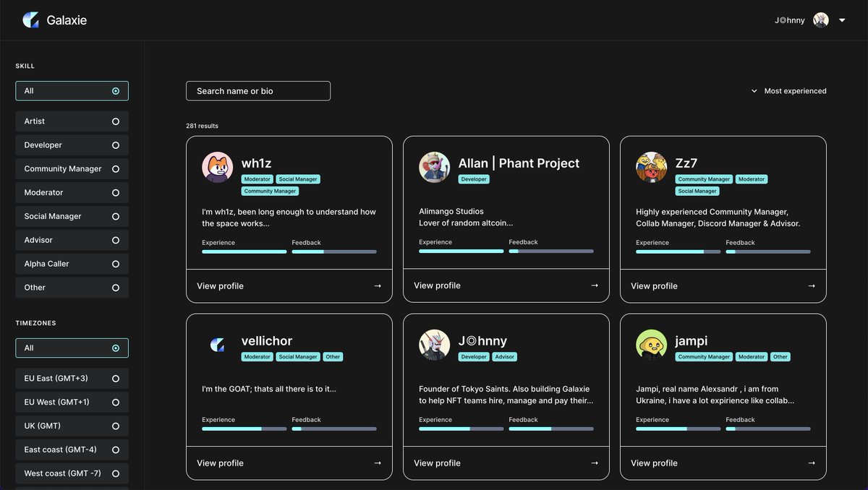Click vellichor's Galaxie logo avatar
Image resolution: width=868 pixels, height=490 pixels.
[217, 345]
